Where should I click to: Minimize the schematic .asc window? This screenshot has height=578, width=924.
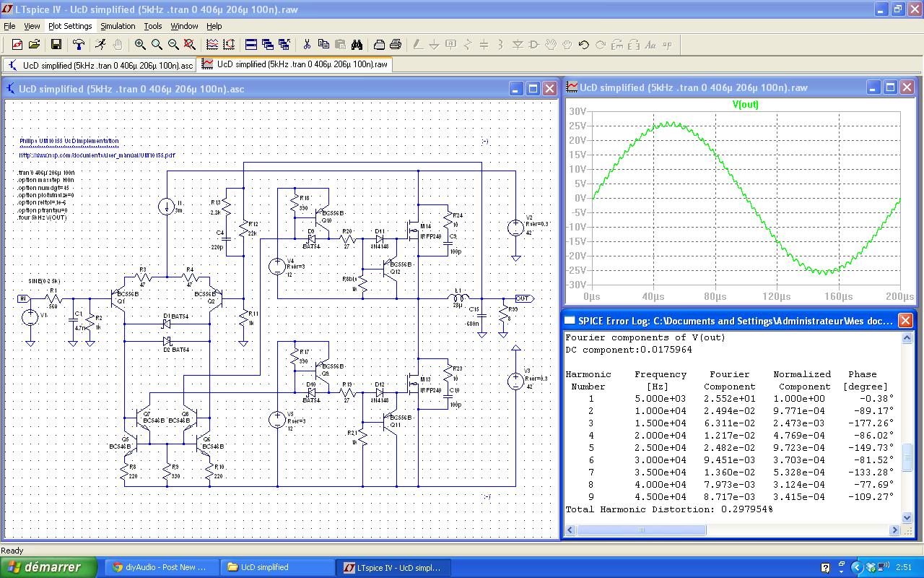(516, 89)
